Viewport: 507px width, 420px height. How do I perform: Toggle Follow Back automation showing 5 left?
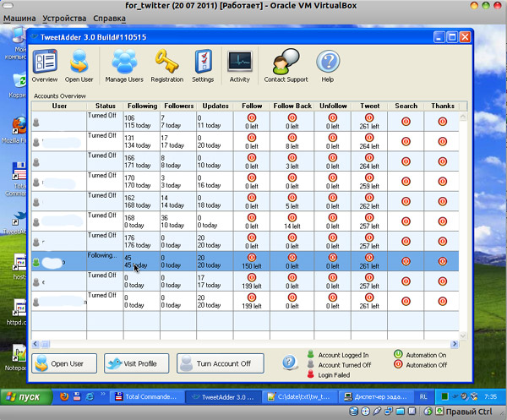point(292,198)
